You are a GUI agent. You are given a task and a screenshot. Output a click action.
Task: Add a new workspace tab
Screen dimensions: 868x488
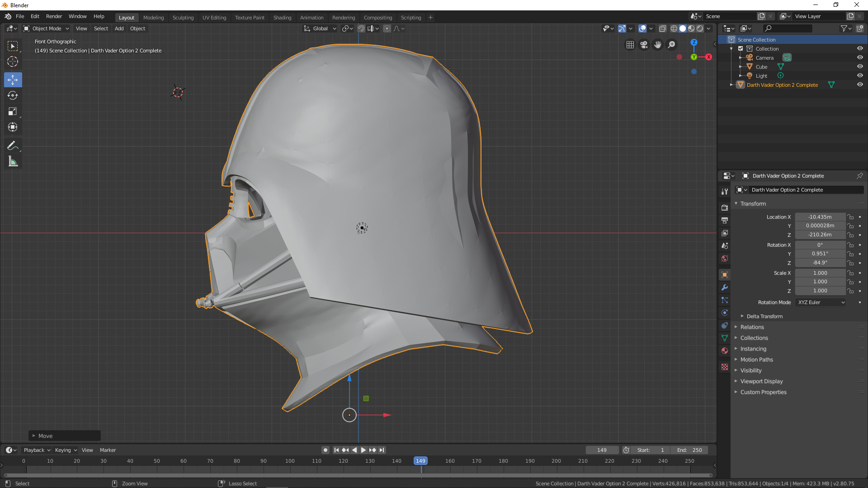(x=430, y=18)
